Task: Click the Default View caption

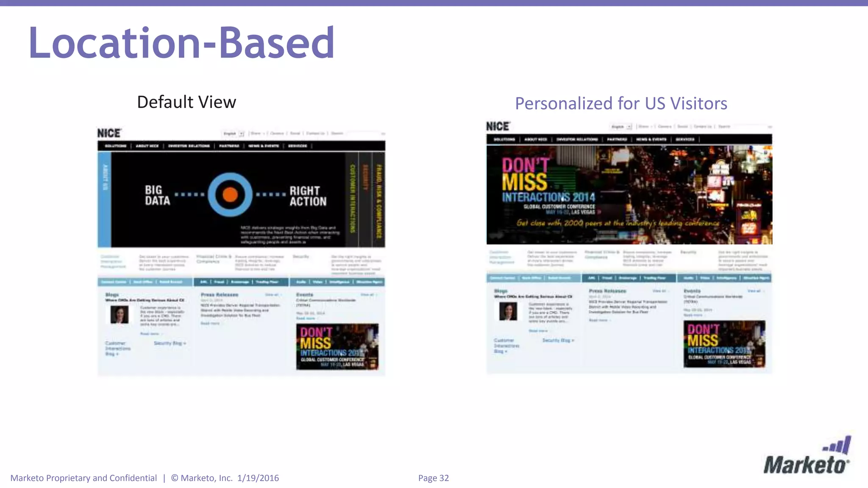Action: pos(186,102)
